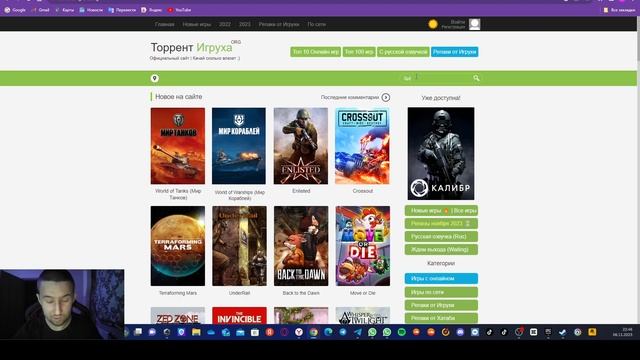640x360 pixels.
Task: Click the magnifier search icon
Action: coord(476,78)
